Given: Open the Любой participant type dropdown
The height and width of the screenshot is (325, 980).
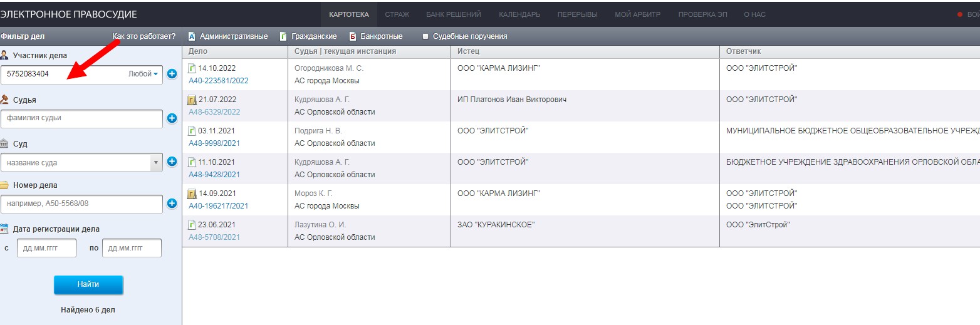Looking at the screenshot, I should (143, 74).
